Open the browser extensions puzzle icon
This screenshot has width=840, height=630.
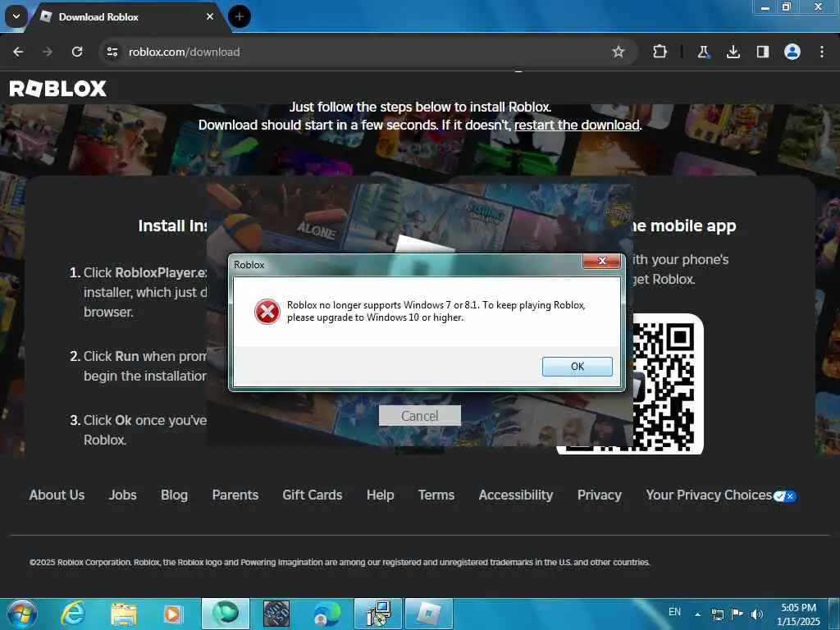point(660,52)
